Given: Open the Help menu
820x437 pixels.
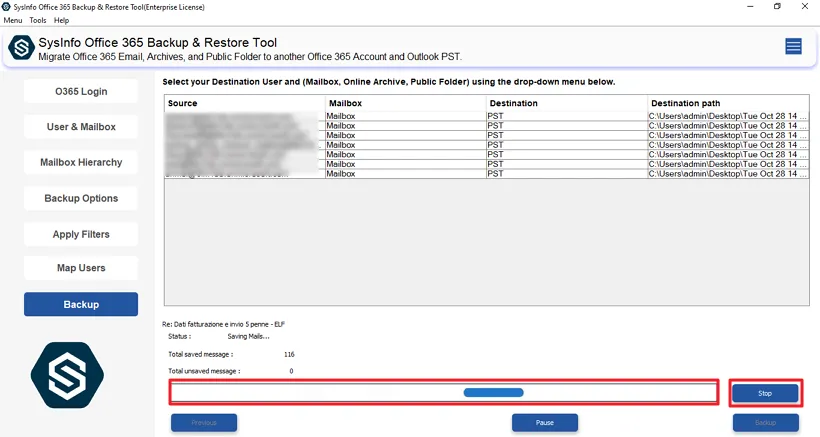Looking at the screenshot, I should pyautogui.click(x=61, y=20).
